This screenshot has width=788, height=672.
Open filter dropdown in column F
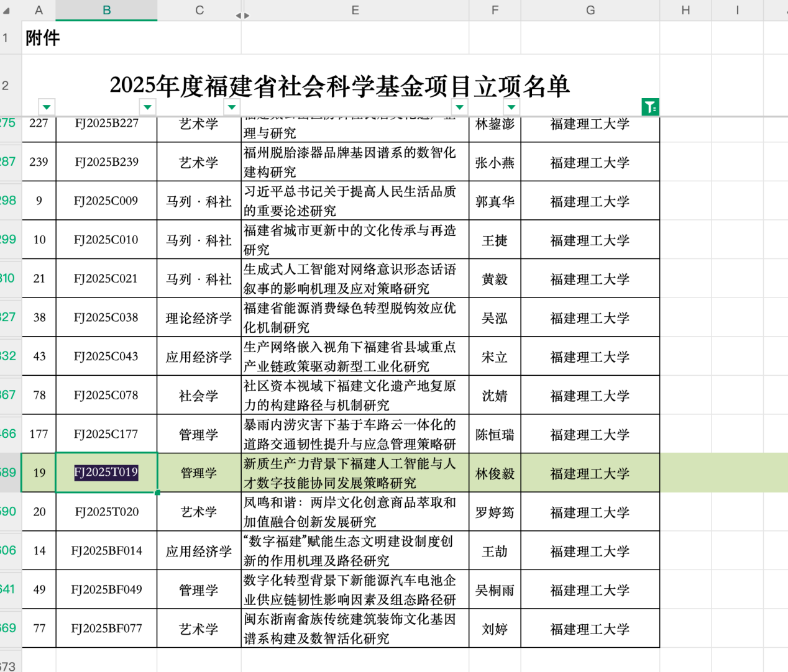(511, 107)
